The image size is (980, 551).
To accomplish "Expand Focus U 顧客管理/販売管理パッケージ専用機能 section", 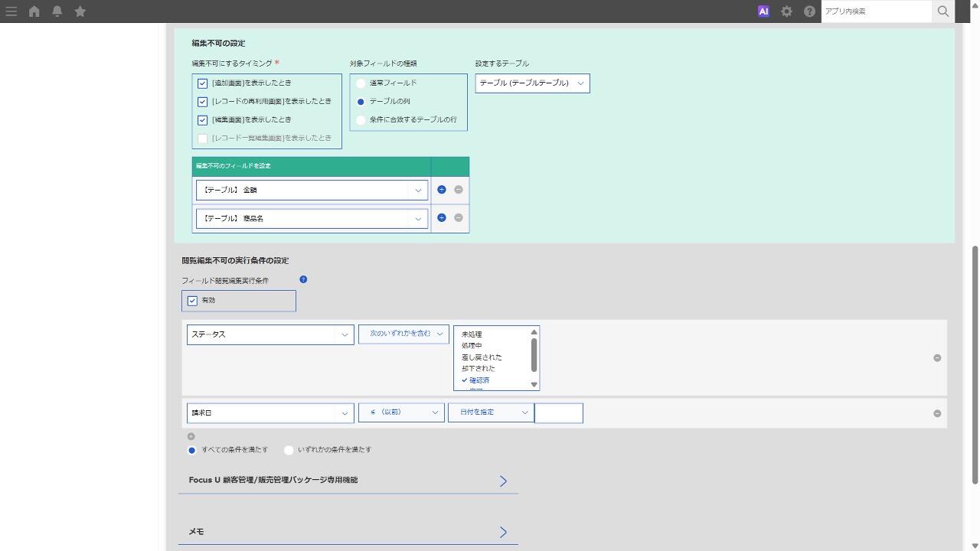I will tap(348, 481).
